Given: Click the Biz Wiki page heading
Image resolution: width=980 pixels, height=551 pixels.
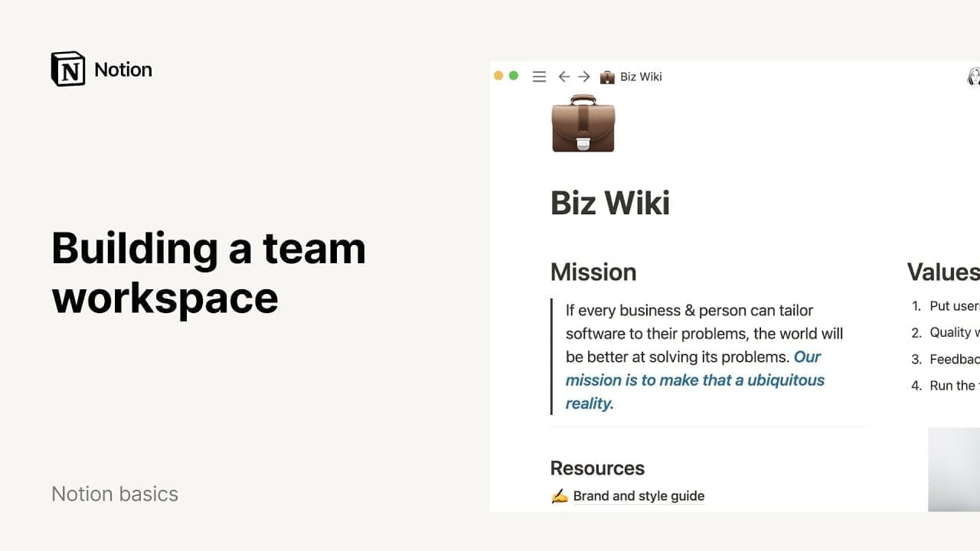Looking at the screenshot, I should [x=610, y=203].
